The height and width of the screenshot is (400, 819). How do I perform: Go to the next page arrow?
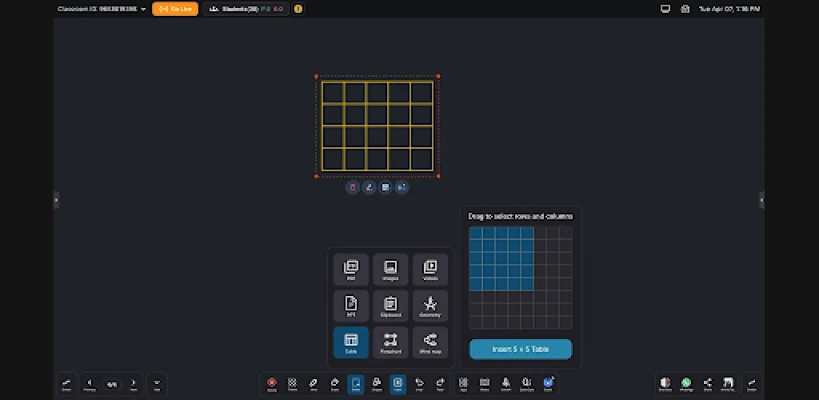click(133, 383)
